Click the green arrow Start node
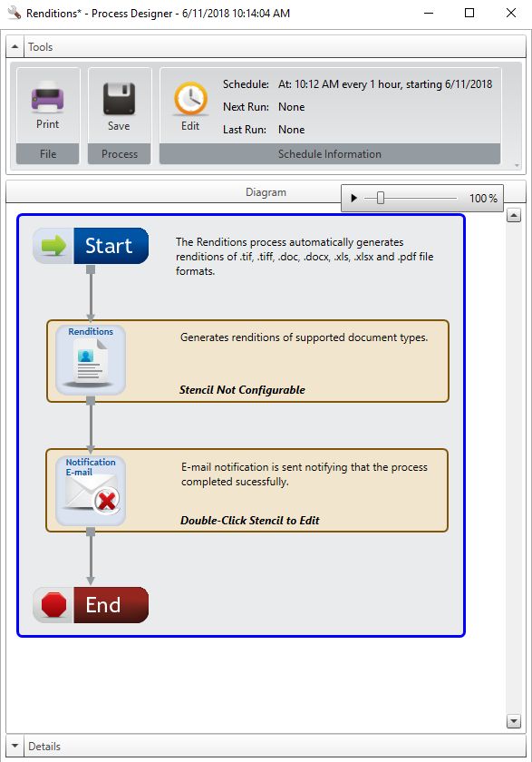This screenshot has height=762, width=532. click(x=91, y=246)
